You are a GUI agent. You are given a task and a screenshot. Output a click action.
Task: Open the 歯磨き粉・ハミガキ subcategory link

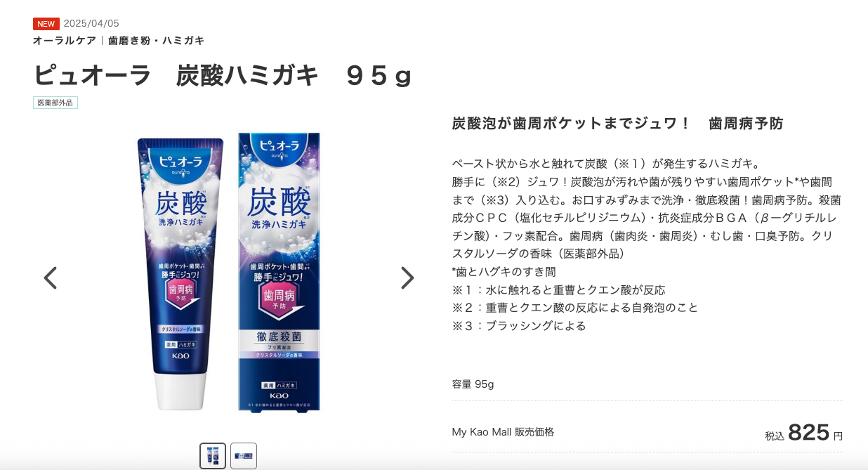click(157, 41)
